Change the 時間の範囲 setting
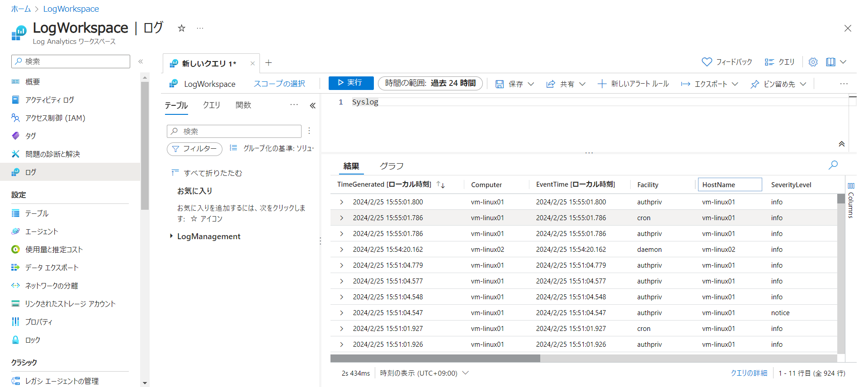The image size is (868, 387). pyautogui.click(x=430, y=83)
